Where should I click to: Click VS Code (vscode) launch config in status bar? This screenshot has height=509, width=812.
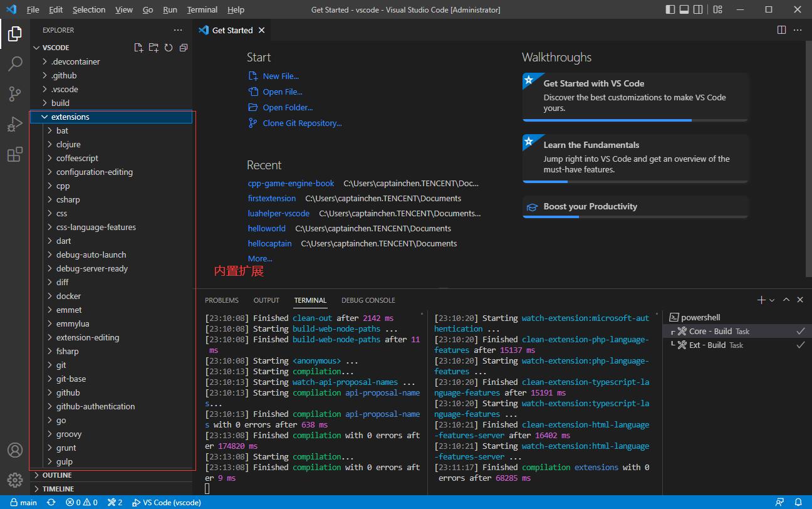(166, 502)
